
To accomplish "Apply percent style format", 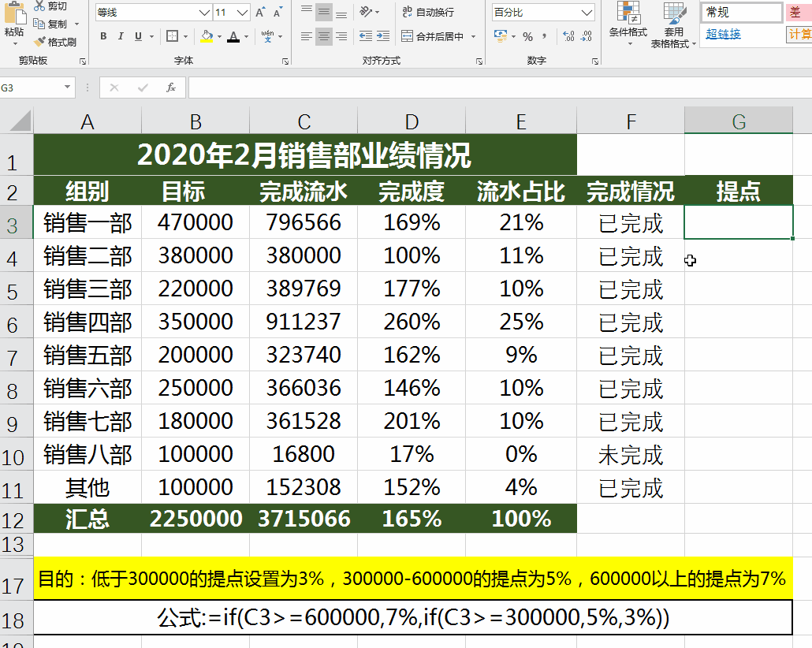I will [x=527, y=36].
